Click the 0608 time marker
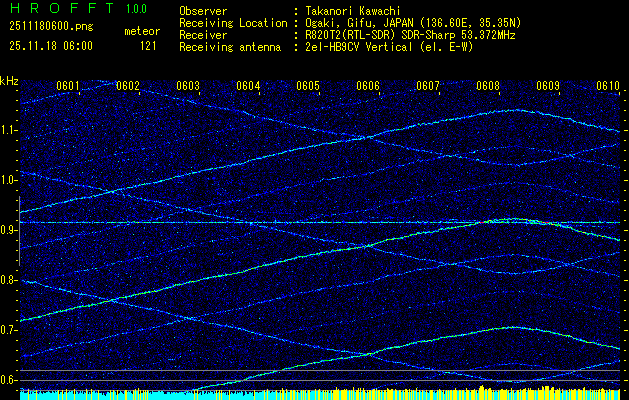The image size is (629, 400). 488,85
